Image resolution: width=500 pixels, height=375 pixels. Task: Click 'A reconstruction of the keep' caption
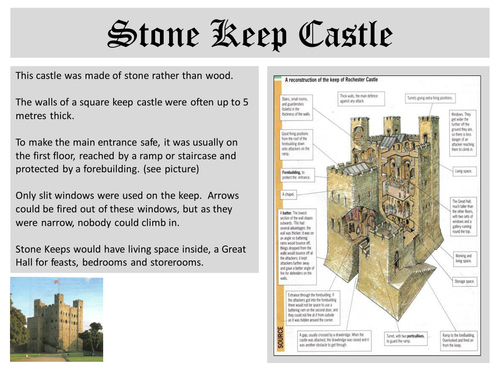click(x=331, y=80)
